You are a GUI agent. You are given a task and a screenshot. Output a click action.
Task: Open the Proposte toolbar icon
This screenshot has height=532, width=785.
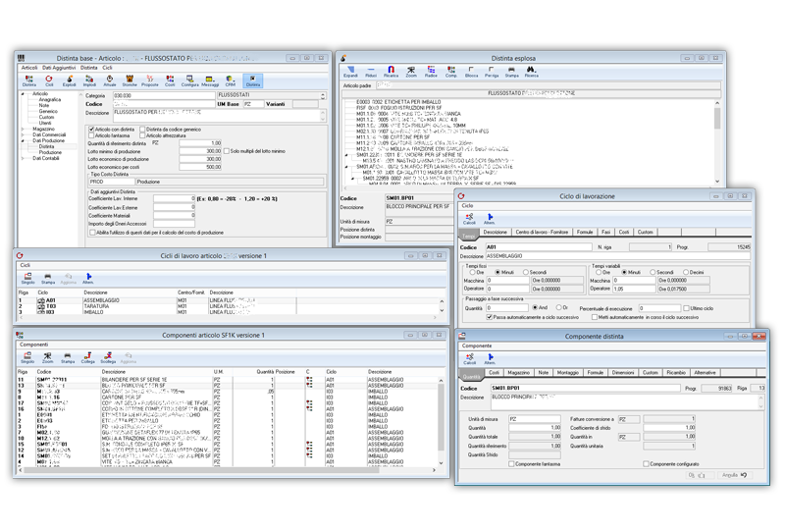[150, 80]
